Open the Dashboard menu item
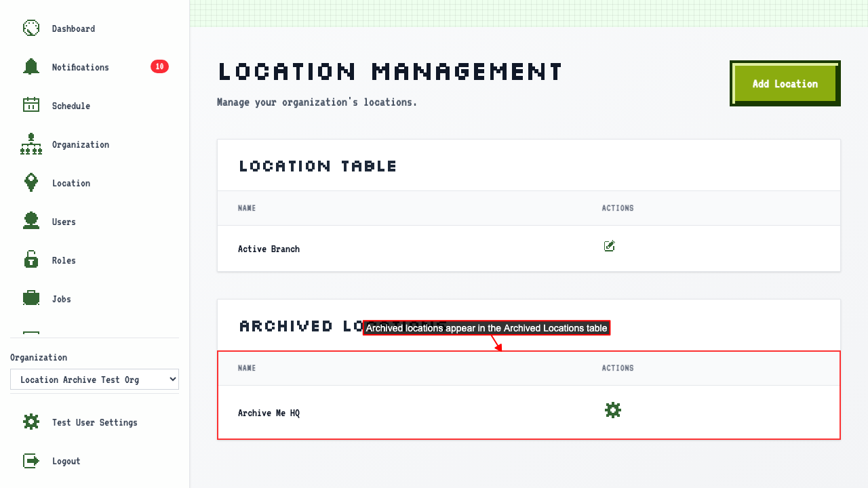The width and height of the screenshot is (868, 488). pos(95,28)
